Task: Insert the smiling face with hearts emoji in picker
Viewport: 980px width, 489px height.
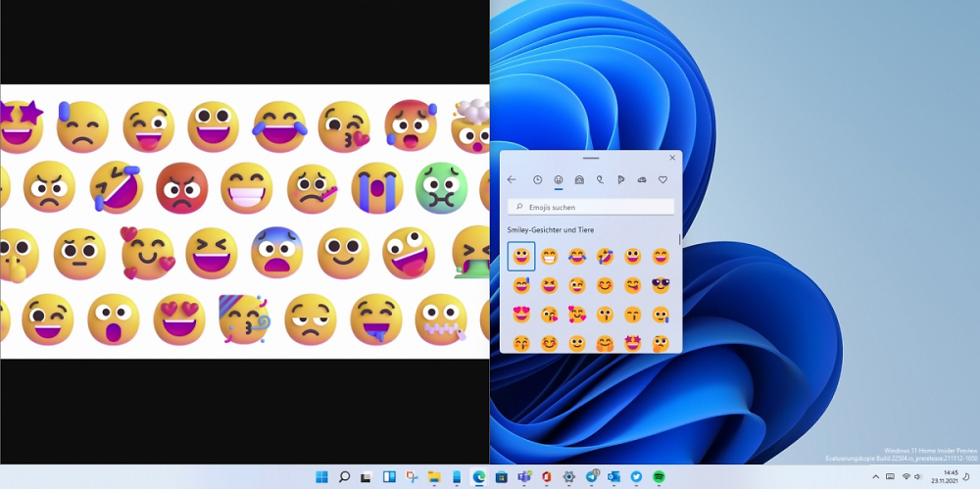Action: [577, 315]
